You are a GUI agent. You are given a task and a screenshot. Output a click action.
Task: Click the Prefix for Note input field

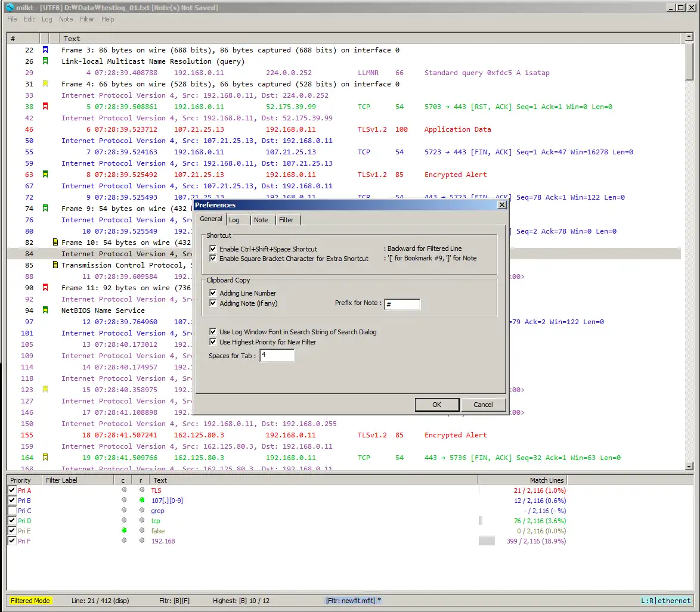[402, 305]
